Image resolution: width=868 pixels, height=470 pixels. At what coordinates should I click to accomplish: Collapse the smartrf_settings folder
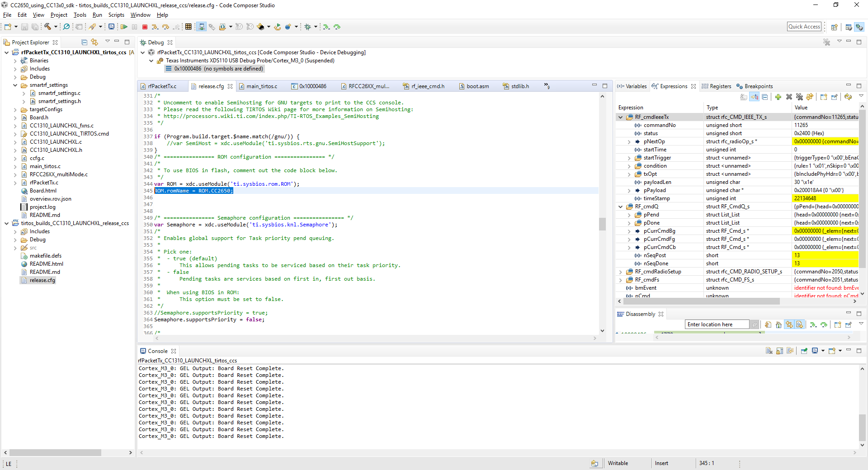[x=15, y=85]
